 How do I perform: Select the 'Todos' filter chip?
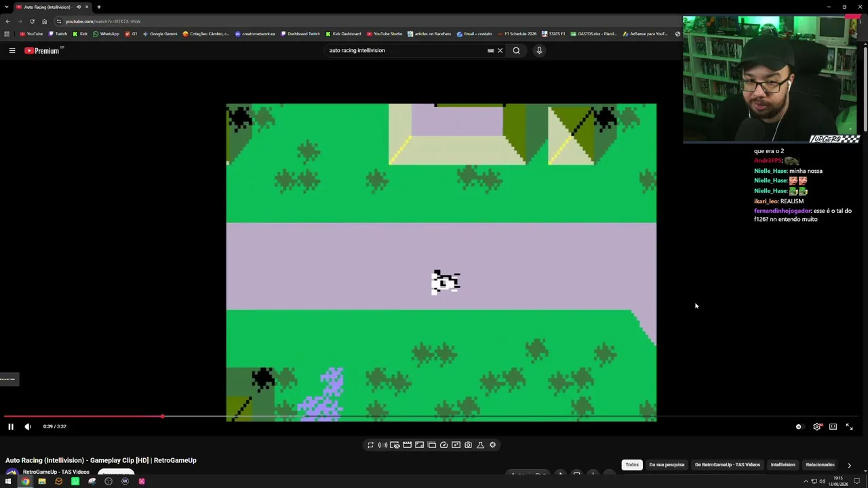[x=632, y=465]
